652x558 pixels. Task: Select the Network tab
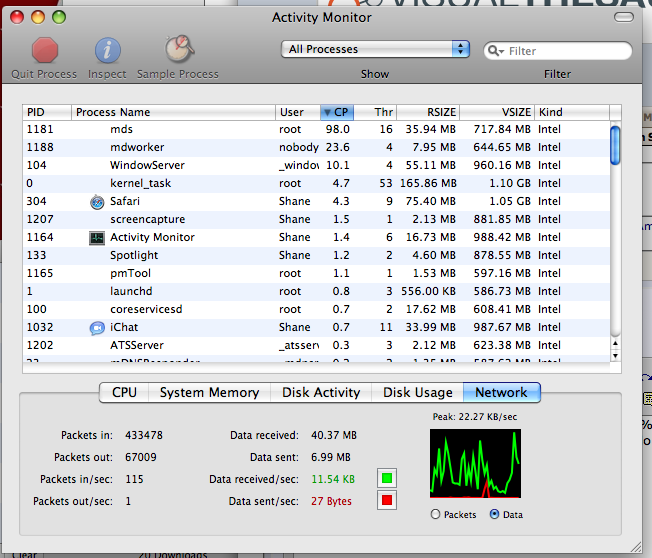pyautogui.click(x=501, y=393)
